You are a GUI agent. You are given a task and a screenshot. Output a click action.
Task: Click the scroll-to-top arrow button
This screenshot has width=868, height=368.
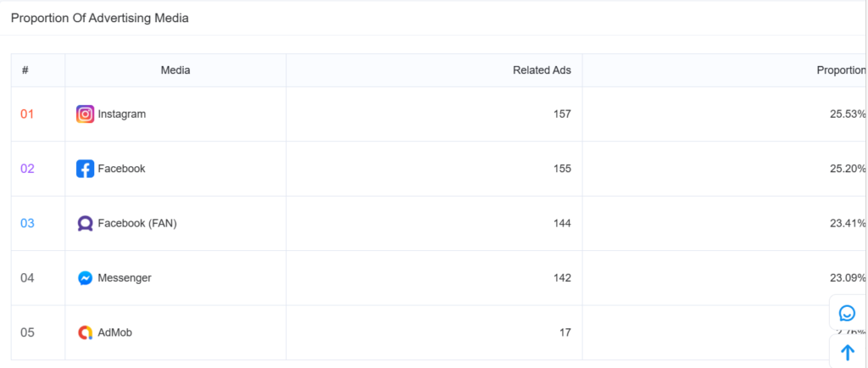pyautogui.click(x=847, y=352)
